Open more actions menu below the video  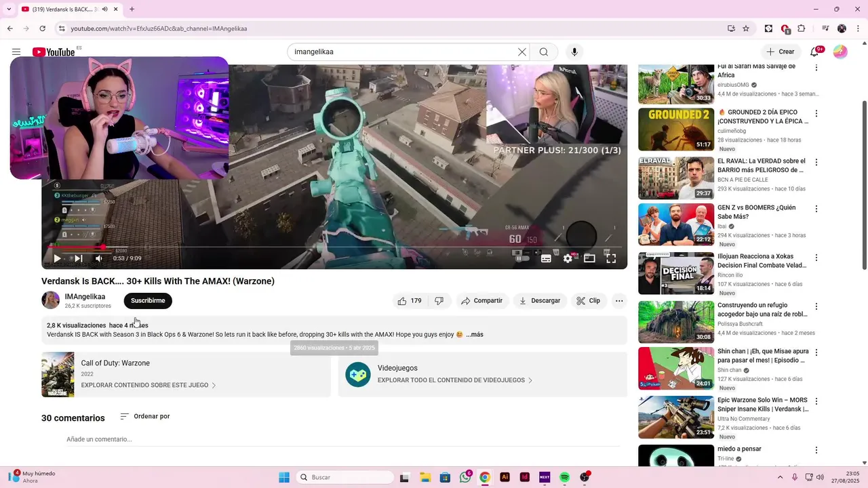tap(619, 301)
